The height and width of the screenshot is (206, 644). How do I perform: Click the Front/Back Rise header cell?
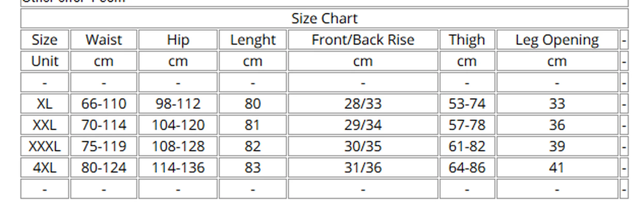click(x=363, y=40)
